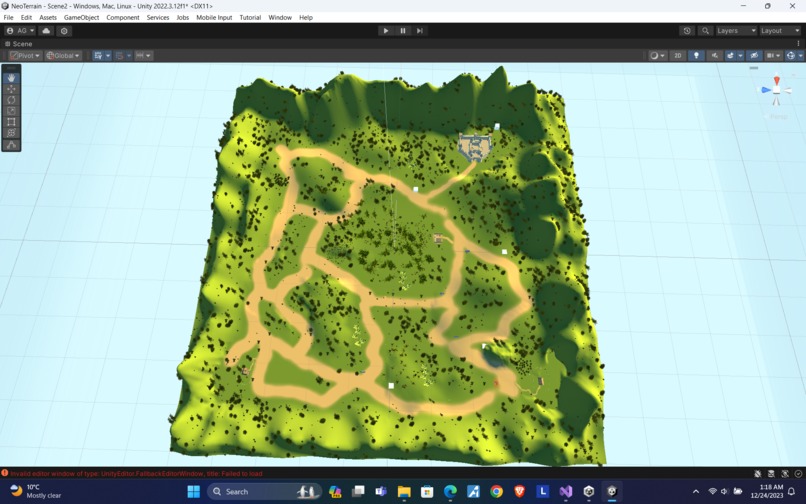
Task: Show hidden system tray icons chevron
Action: pos(695,492)
